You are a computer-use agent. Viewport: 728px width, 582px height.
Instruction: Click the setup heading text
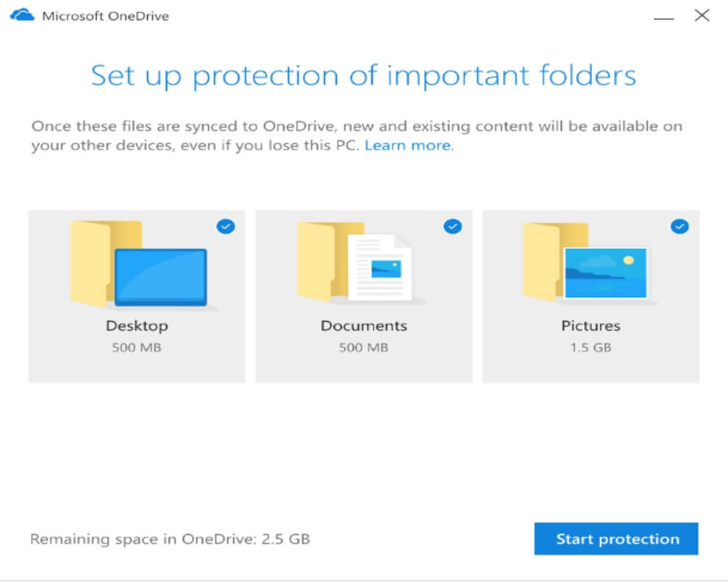point(363,75)
